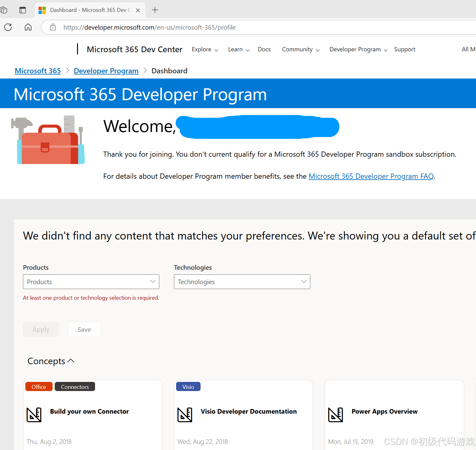
Task: Open the Microsoft 365 Developer Program FAQ link
Action: [371, 176]
